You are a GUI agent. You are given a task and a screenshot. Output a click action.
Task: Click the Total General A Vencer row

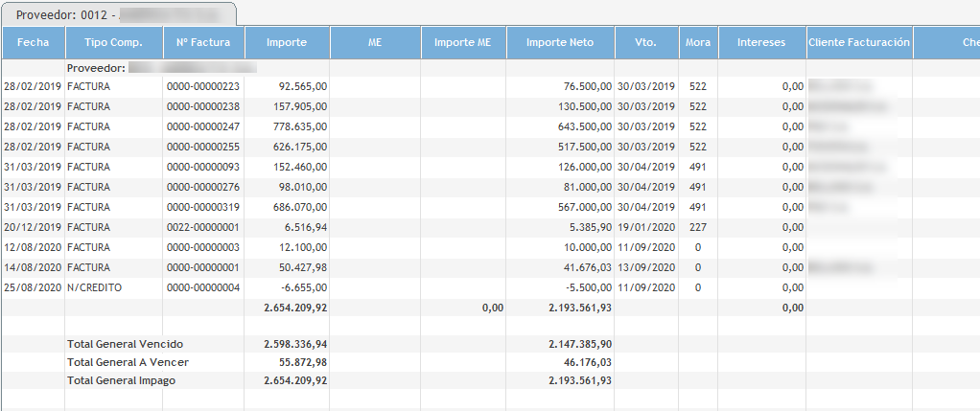[x=128, y=361]
